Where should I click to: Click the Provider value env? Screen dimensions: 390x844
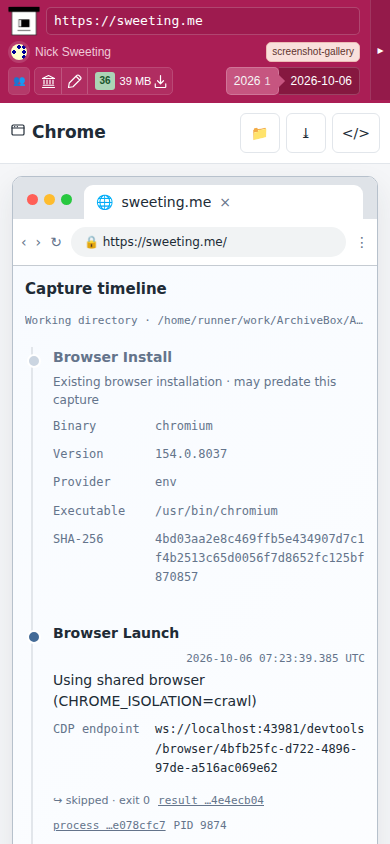point(166,482)
